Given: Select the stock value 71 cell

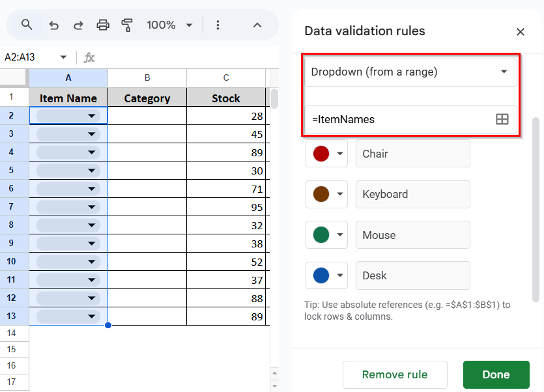Looking at the screenshot, I should pyautogui.click(x=226, y=189).
